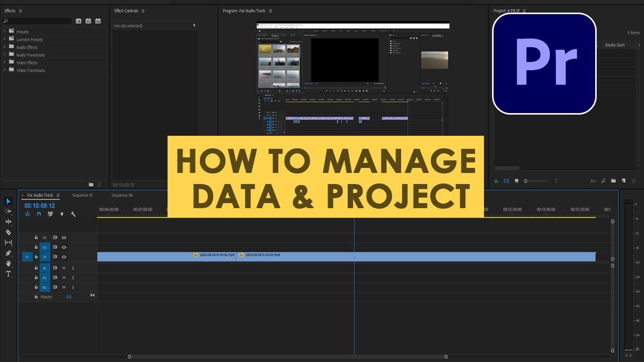This screenshot has height=362, width=644.
Task: Select the Ripple Edit tool
Action: pos(9,222)
